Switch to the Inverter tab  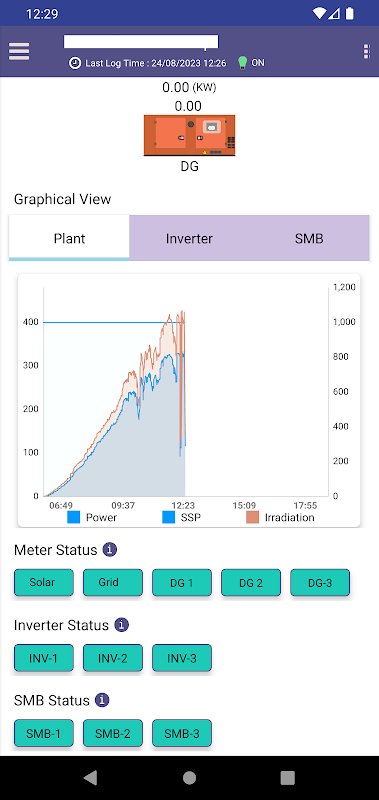(x=189, y=238)
